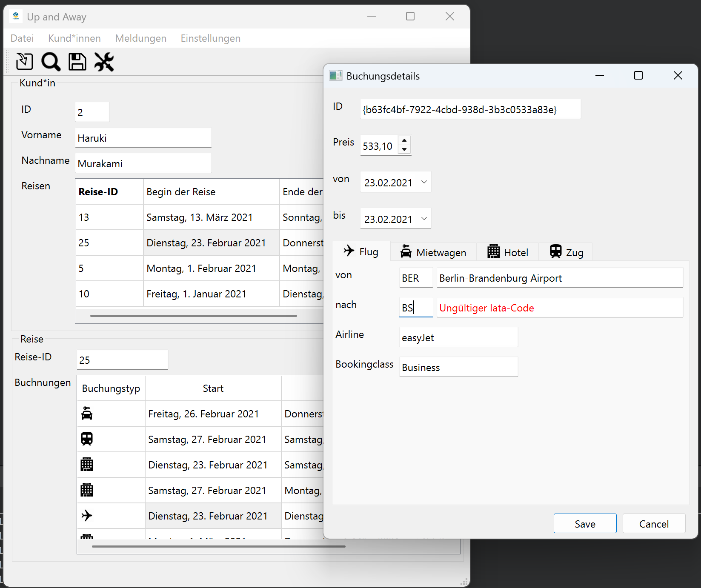
Task: Click the import file toolbar icon
Action: [24, 61]
